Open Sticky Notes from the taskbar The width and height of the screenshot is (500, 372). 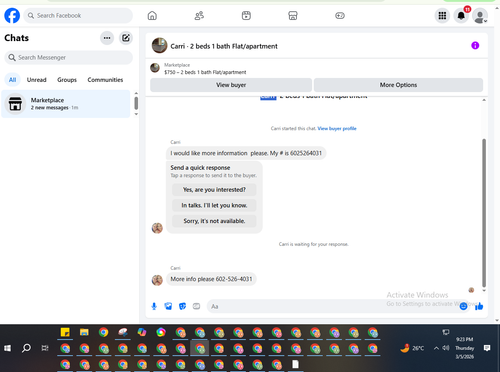coord(65,332)
